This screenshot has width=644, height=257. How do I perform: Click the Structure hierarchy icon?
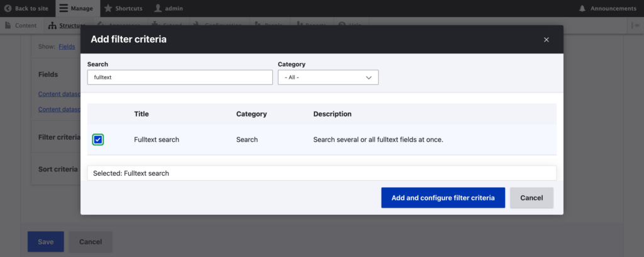(52, 26)
